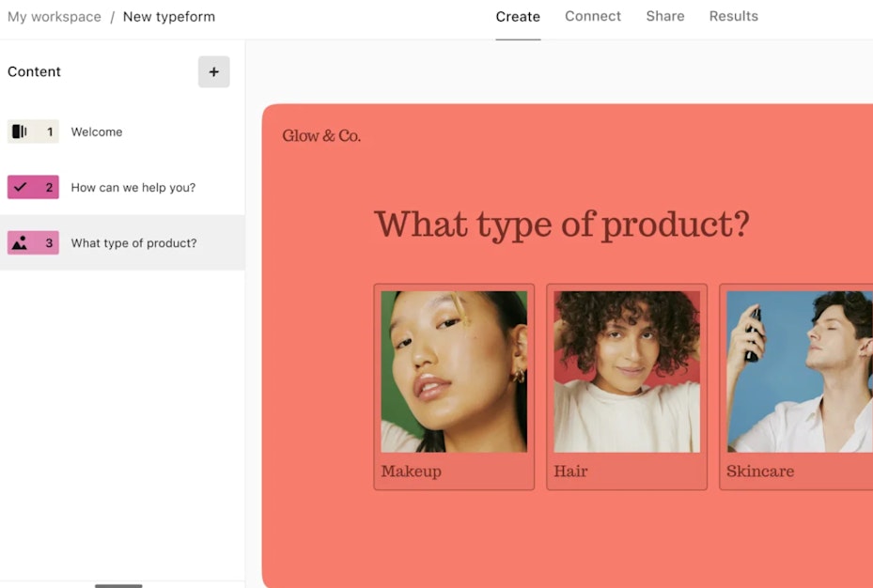Click the Glow & Co. logo text
The width and height of the screenshot is (873, 588).
click(321, 136)
